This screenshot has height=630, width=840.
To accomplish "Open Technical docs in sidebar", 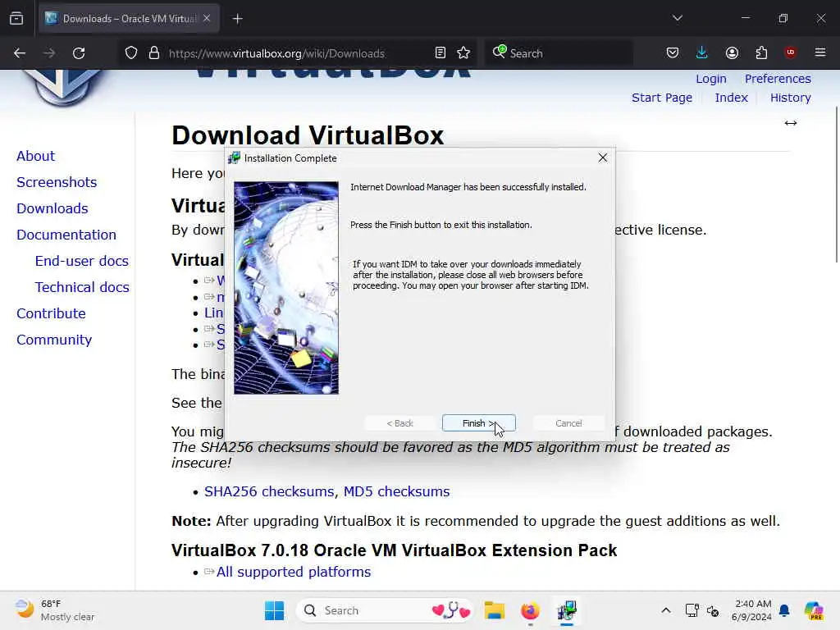I will [82, 287].
